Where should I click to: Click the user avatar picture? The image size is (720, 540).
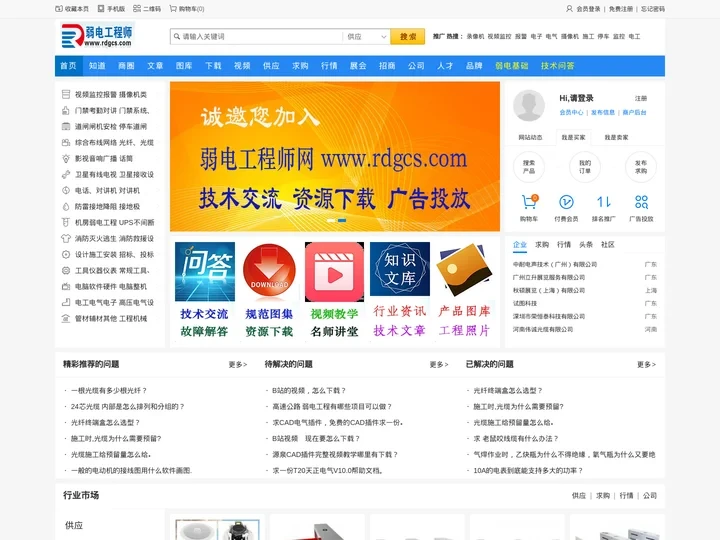click(529, 105)
